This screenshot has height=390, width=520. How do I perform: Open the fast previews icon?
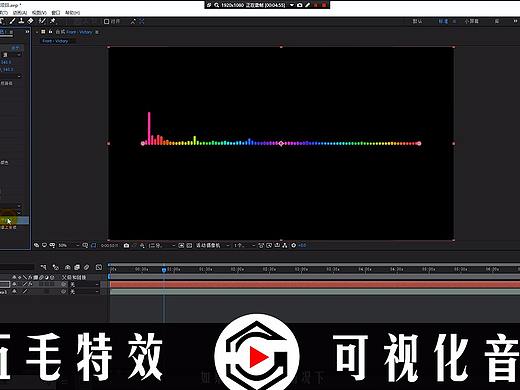269,245
